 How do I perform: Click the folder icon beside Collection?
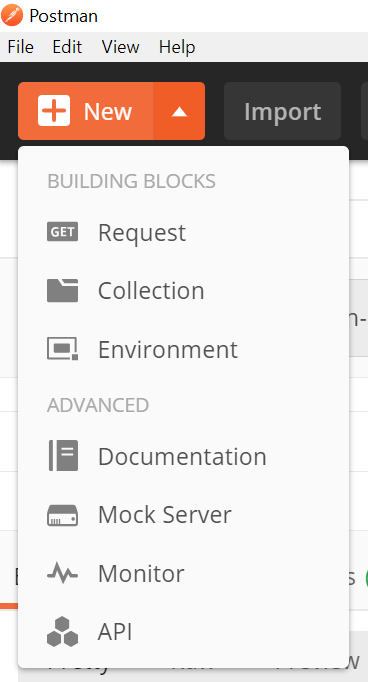63,291
